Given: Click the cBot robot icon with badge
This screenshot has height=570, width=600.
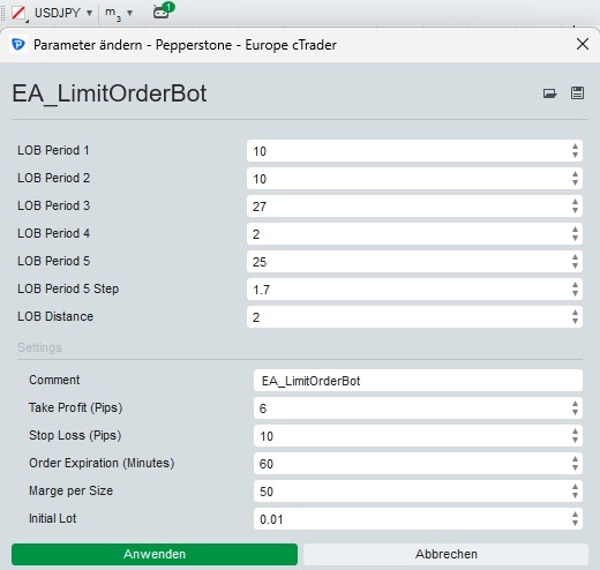Looking at the screenshot, I should pos(163,11).
